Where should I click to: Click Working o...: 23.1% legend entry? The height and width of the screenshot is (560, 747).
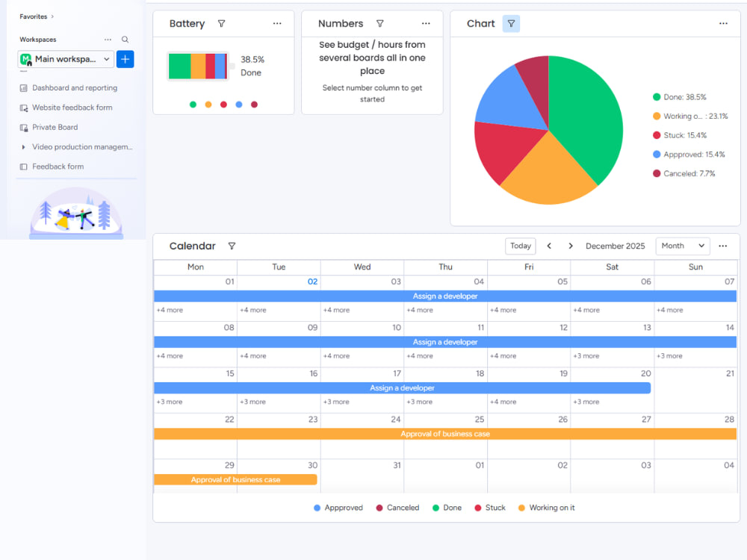(x=690, y=116)
